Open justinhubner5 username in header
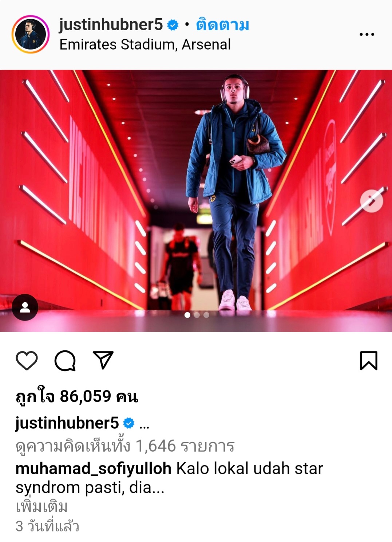Screen dimensions: 392x542 tap(111, 25)
